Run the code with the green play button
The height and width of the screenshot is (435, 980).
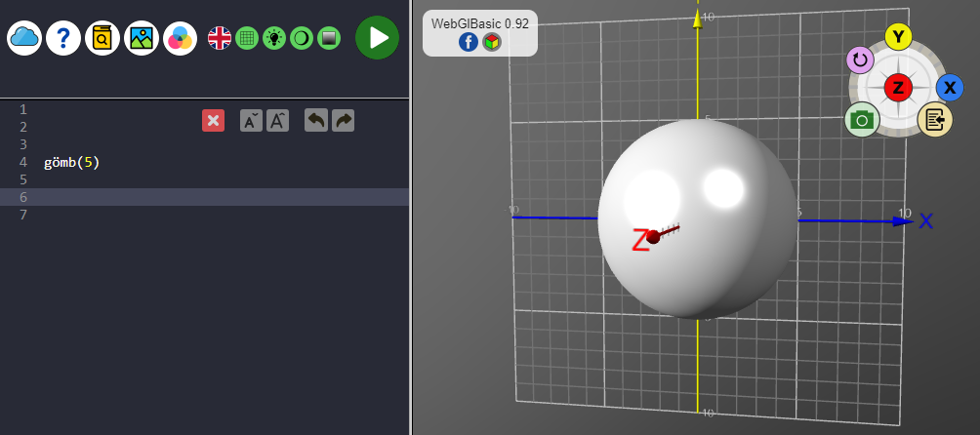point(377,38)
